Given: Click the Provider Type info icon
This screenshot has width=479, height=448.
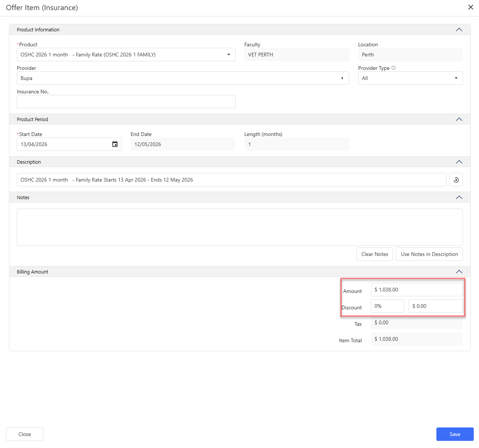Looking at the screenshot, I should click(393, 68).
